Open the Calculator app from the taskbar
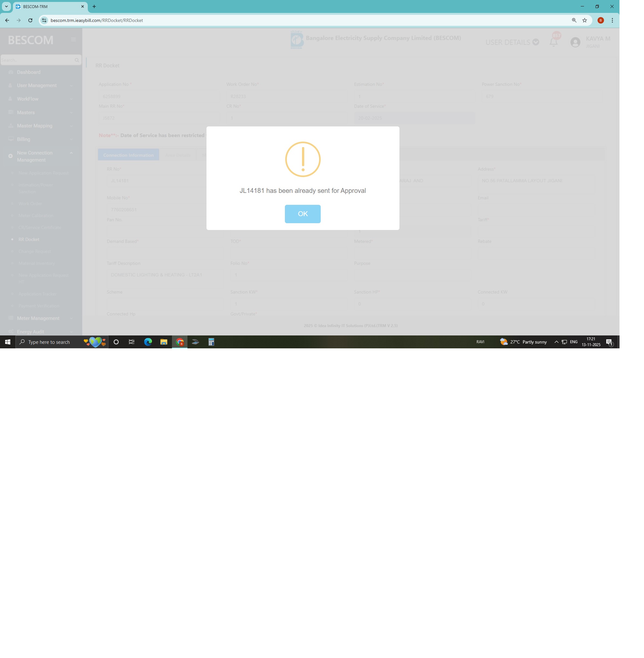644x658 pixels. 211,342
